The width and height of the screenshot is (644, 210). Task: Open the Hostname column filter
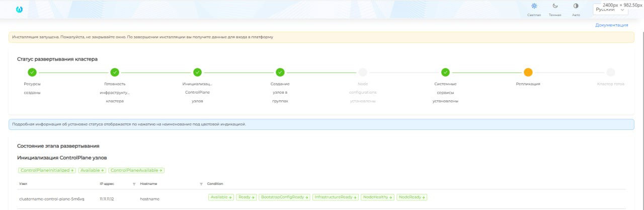(201, 184)
